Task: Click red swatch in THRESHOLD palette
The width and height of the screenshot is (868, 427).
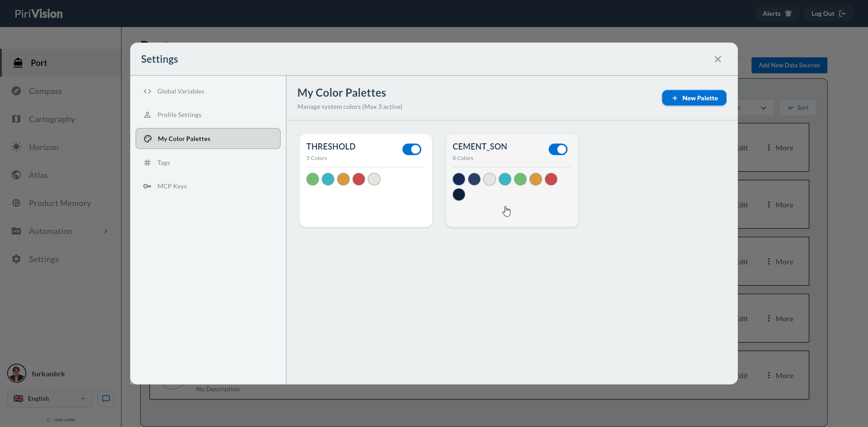Action: click(x=359, y=179)
